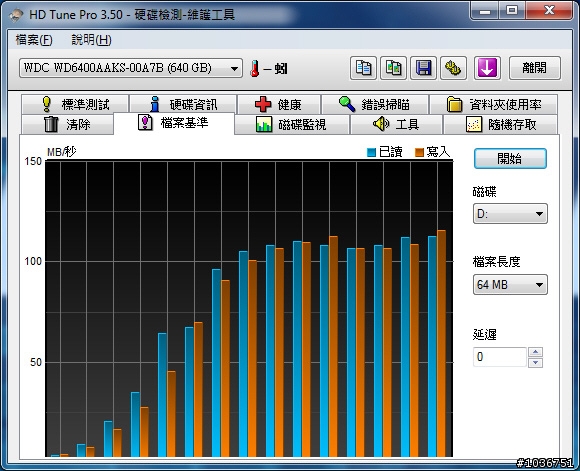Viewport: 580px width, 471px height.
Task: Expand the 磁碟 D: drive dropdown
Action: [x=510, y=213]
